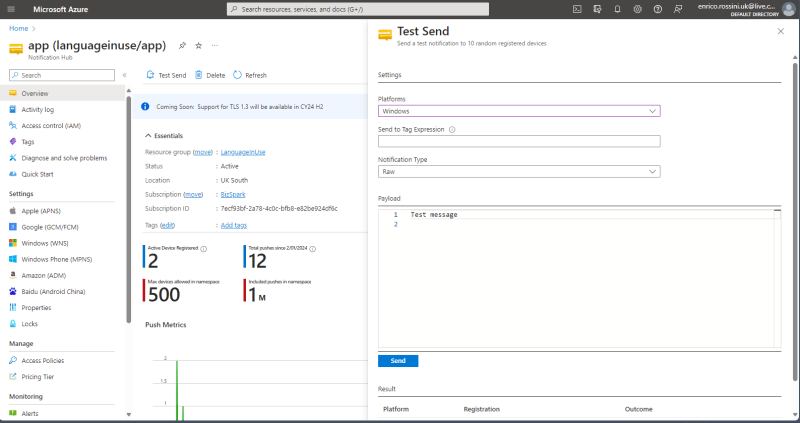Open Cloud Shell from top bar
Screen dimensions: 800x423
click(x=577, y=9)
